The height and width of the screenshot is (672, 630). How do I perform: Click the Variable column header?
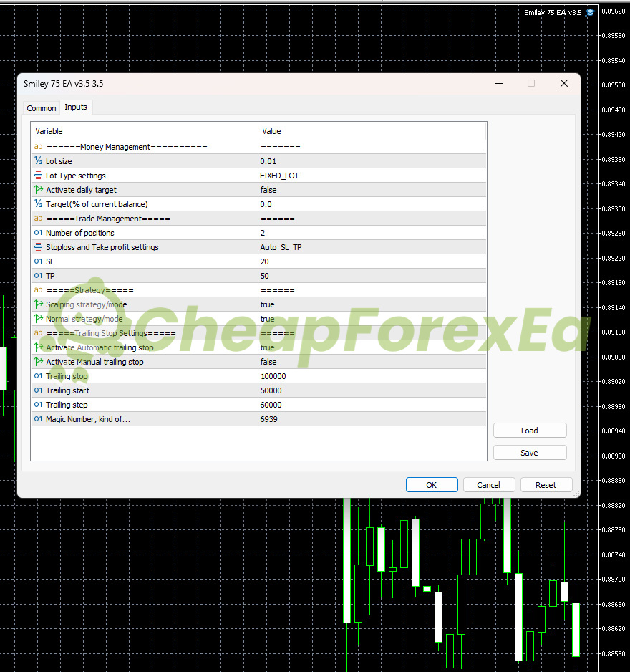click(145, 131)
